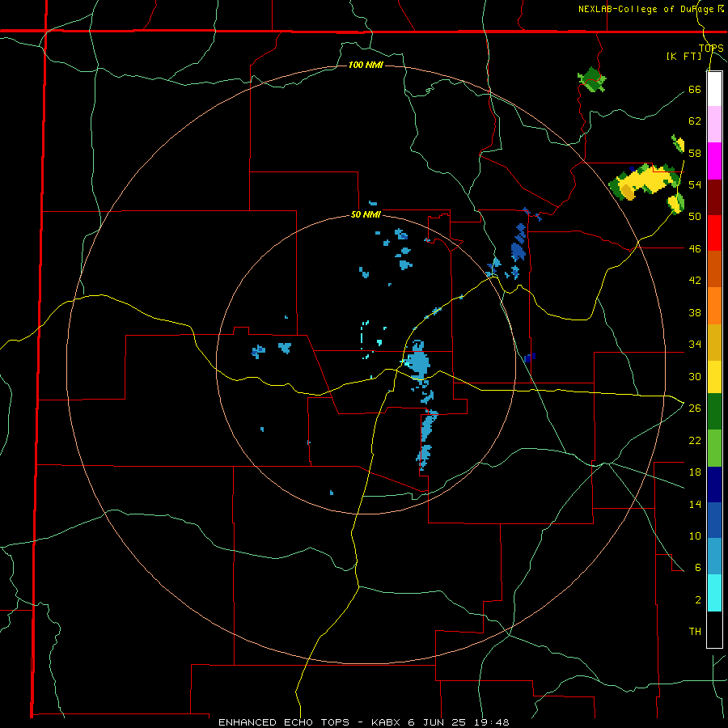
Task: Click the "TOPS" legend heading
Action: [x=711, y=49]
